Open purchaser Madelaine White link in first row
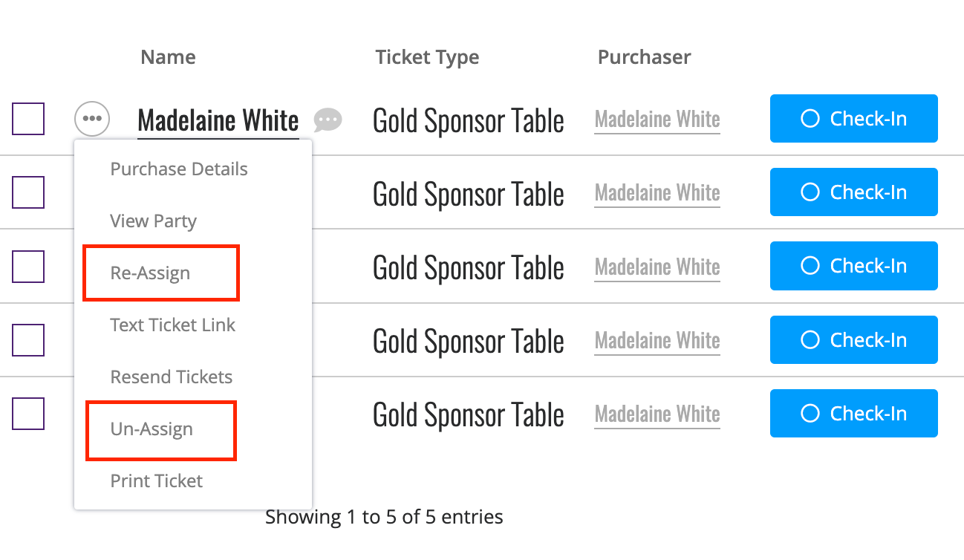 coord(657,119)
